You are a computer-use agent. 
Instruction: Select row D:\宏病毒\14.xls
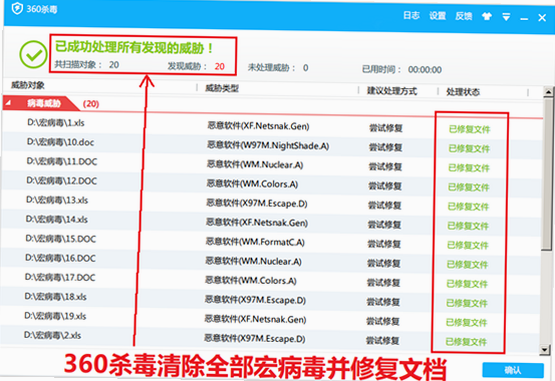point(270,221)
